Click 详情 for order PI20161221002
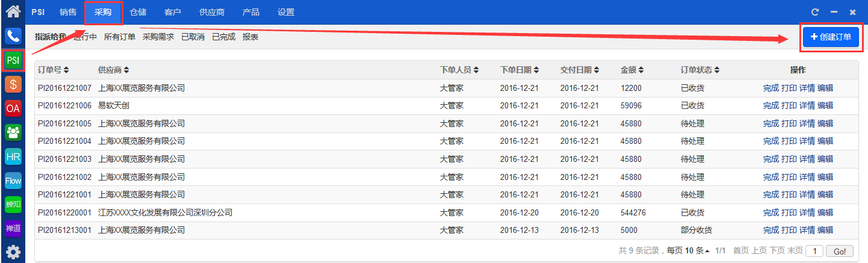868x263 pixels. [807, 177]
